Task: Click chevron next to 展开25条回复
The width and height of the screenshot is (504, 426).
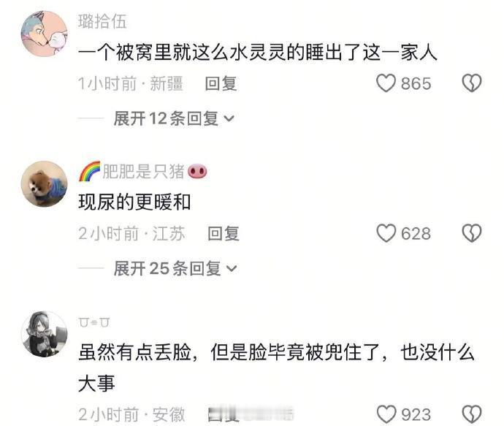Action: (232, 269)
